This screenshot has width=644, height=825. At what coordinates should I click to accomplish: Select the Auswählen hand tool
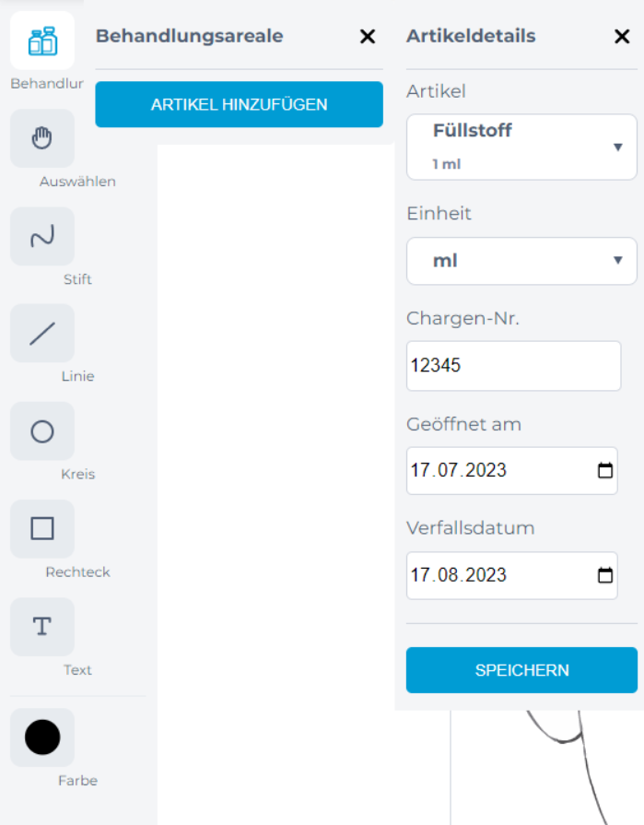pos(42,138)
